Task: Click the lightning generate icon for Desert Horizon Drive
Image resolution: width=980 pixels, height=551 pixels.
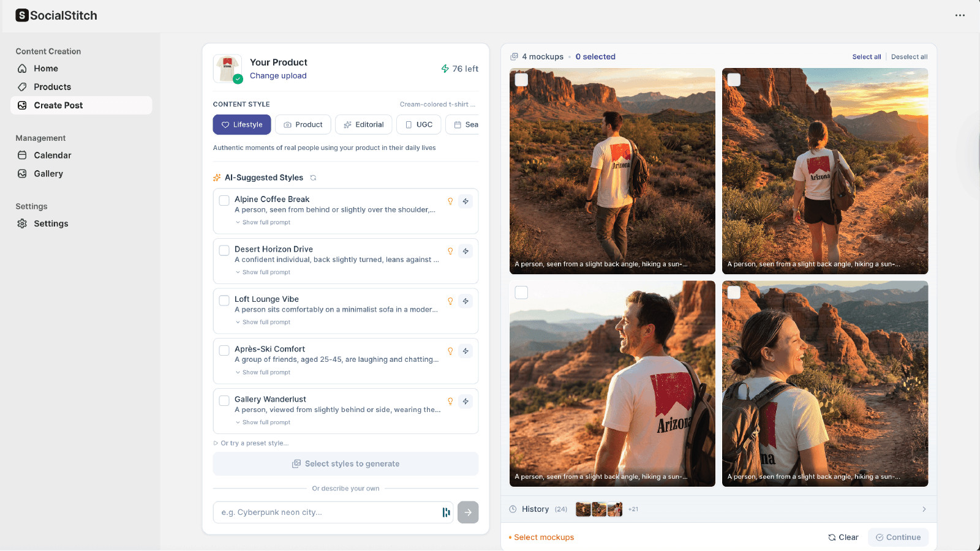Action: (466, 251)
